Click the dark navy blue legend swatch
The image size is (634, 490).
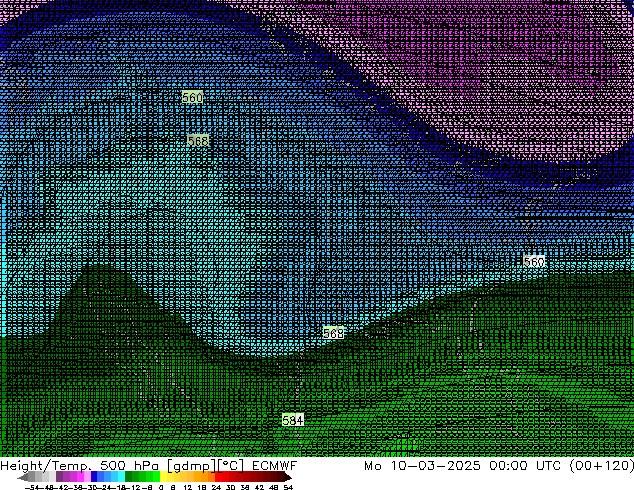pyautogui.click(x=94, y=476)
